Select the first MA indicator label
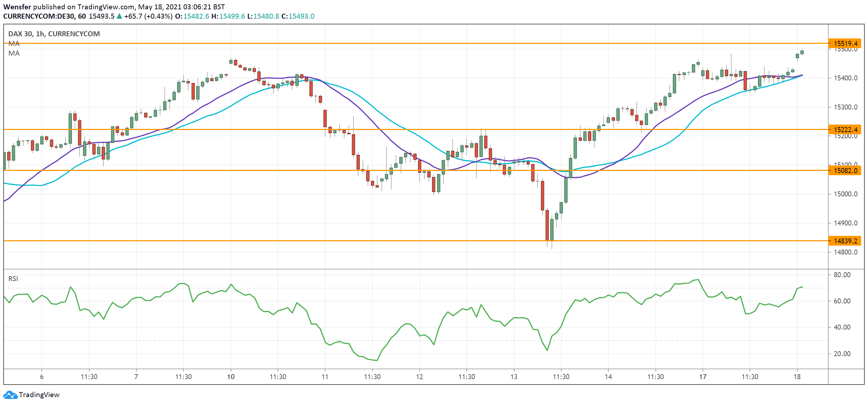Image resolution: width=868 pixels, height=405 pixels. tap(14, 43)
